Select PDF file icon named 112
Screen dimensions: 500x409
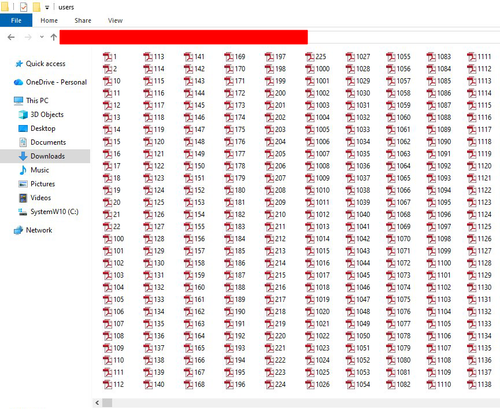click(x=107, y=384)
